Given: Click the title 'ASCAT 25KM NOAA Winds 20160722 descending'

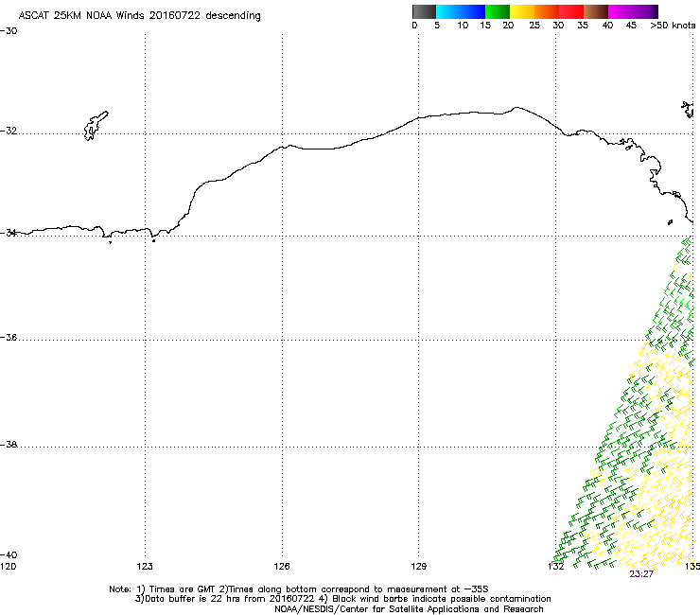Looking at the screenshot, I should tap(139, 16).
